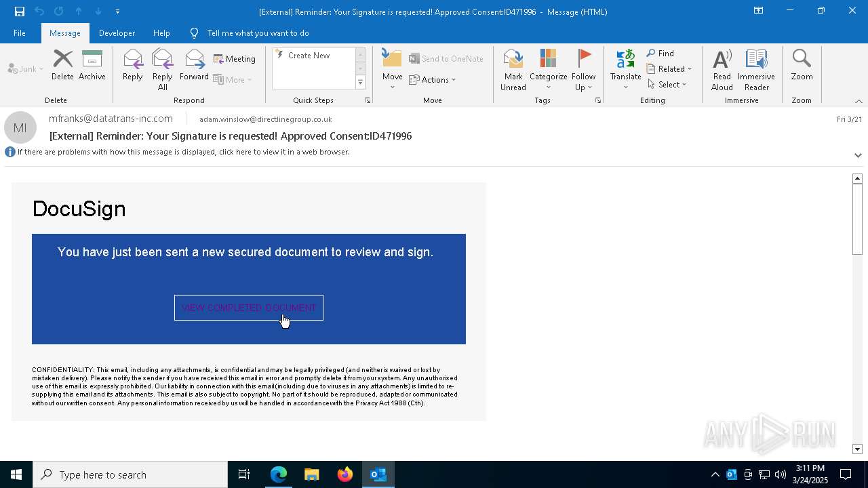Image resolution: width=868 pixels, height=488 pixels.
Task: Open the notification center
Action: [x=846, y=474]
